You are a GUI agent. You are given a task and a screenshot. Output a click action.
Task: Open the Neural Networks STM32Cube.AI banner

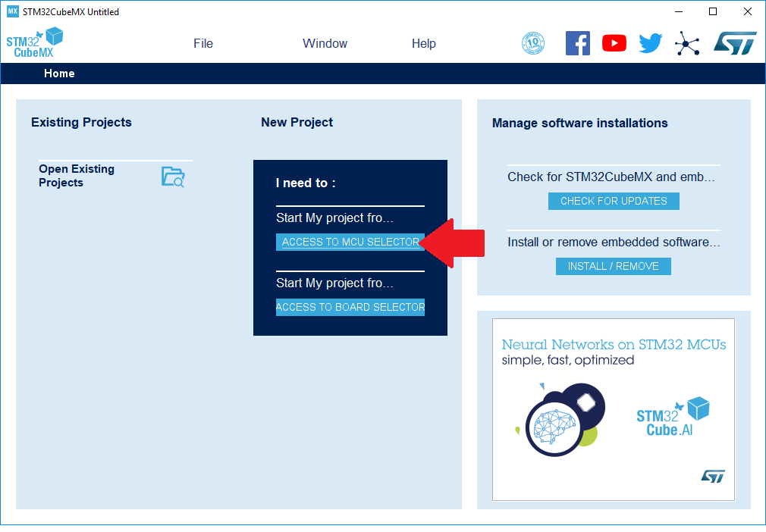(614, 409)
